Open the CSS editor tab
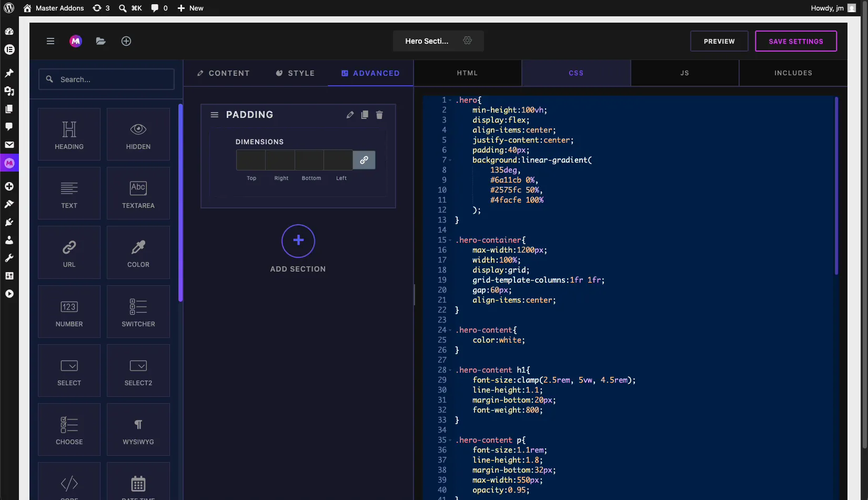 576,73
